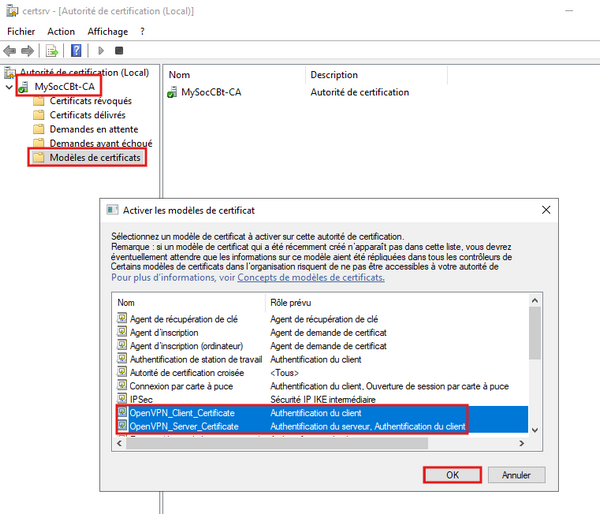Image resolution: width=600 pixels, height=514 pixels.
Task: Click the Back arrow toolbar icon
Action: [x=10, y=50]
